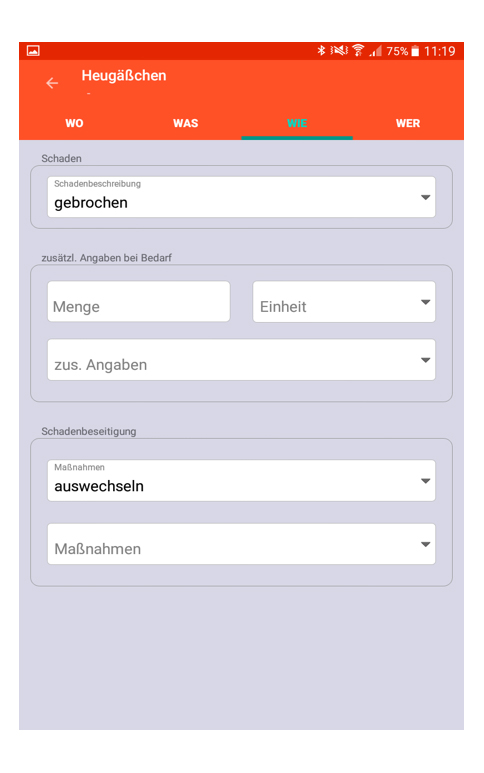Focus the Menge input field
Viewport: 484px width, 773px height.
click(x=138, y=302)
